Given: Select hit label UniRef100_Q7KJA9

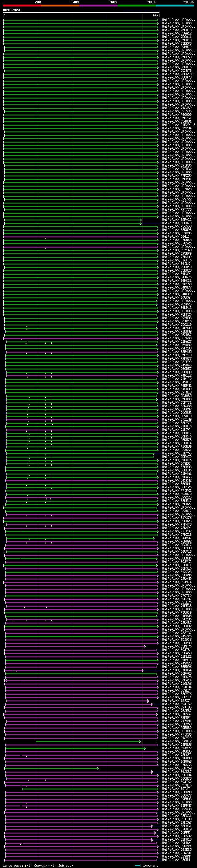Looking at the screenshot, I should (177, 257).
